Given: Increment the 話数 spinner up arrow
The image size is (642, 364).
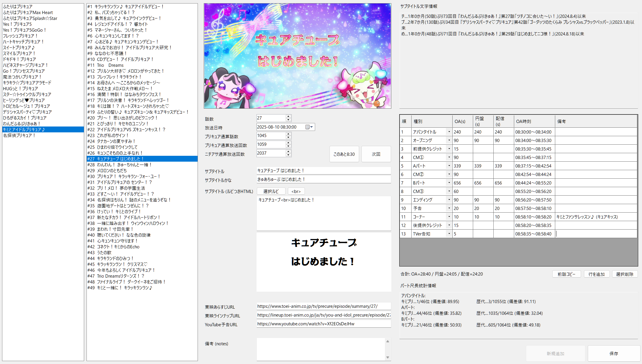Looking at the screenshot, I should pos(288,116).
